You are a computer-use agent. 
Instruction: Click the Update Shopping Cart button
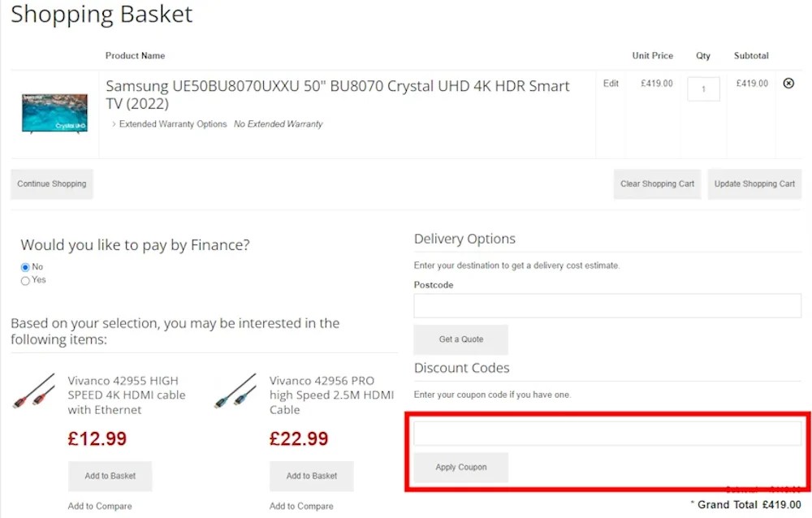(754, 183)
